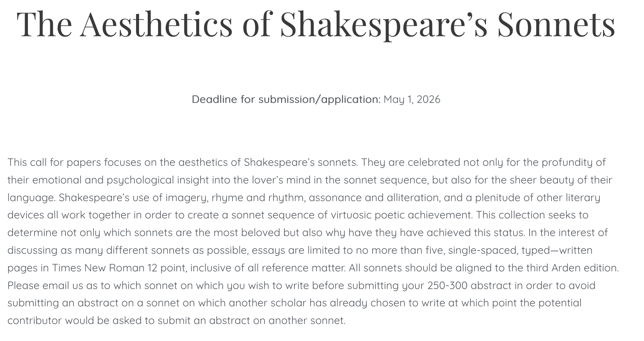
Task: Click the final line ending "another sonnet."
Action: (176, 320)
